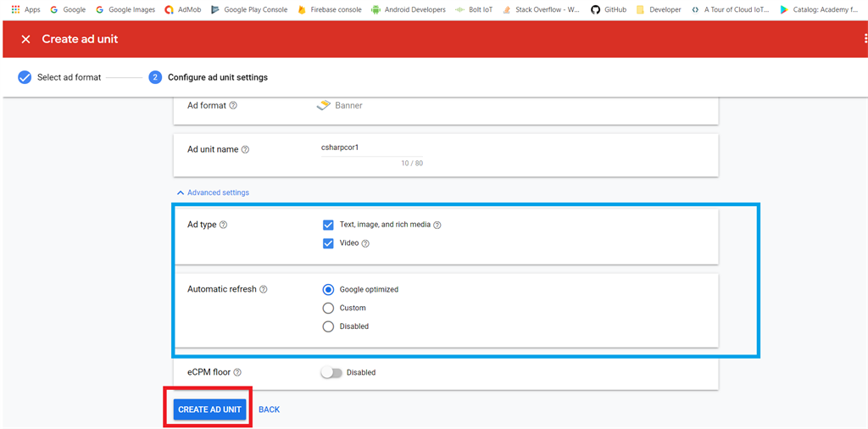Image resolution: width=868 pixels, height=429 pixels.
Task: Open the Catalog: Academy bookmark
Action: [818, 9]
